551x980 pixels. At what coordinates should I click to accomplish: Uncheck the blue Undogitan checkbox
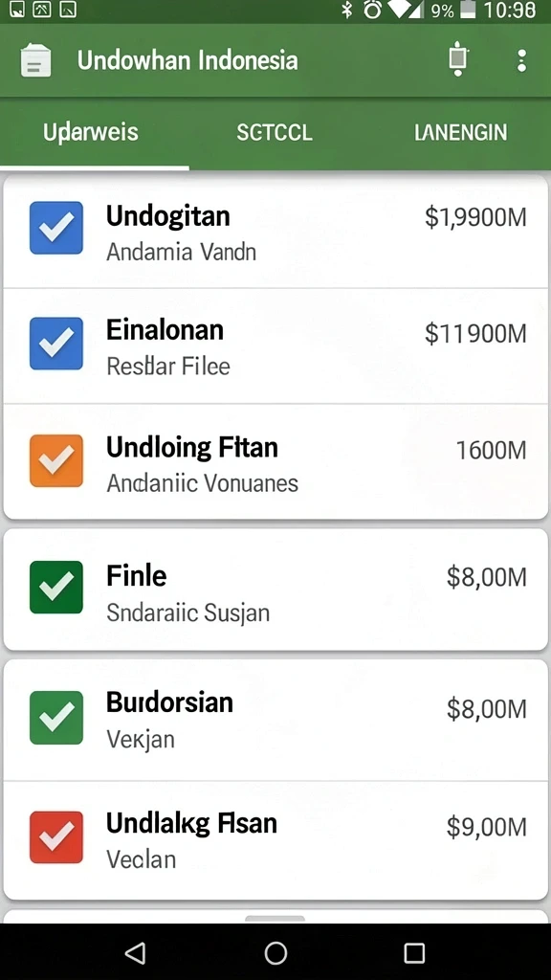pos(56,228)
